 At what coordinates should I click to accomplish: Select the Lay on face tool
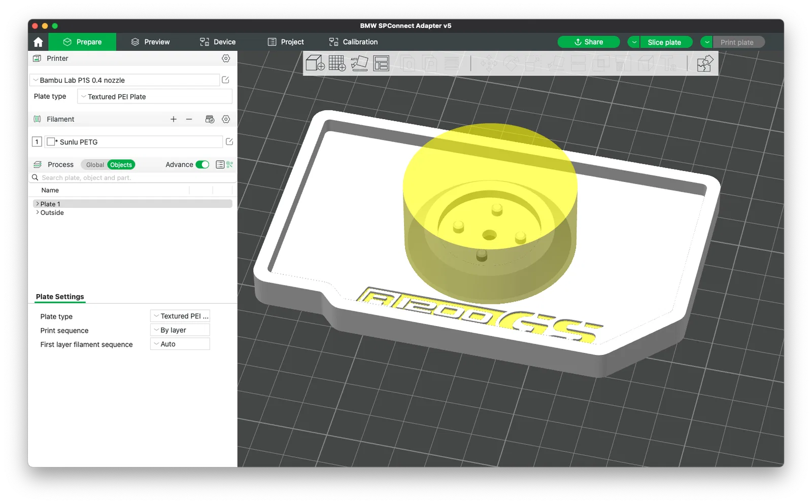tap(556, 63)
